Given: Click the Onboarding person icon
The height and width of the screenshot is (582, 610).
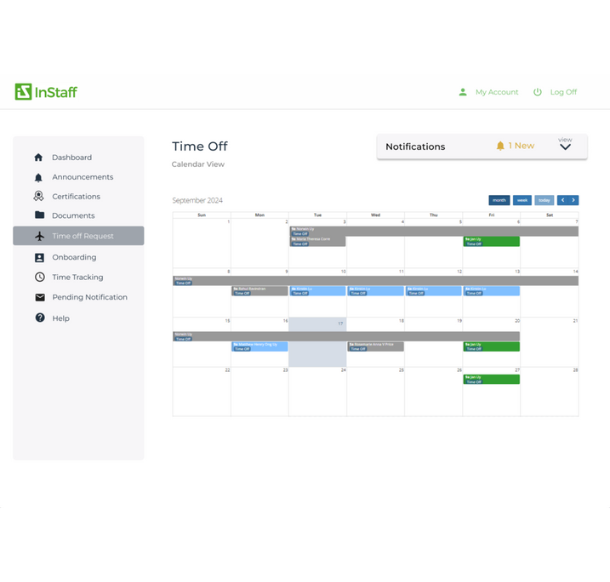Looking at the screenshot, I should [39, 257].
